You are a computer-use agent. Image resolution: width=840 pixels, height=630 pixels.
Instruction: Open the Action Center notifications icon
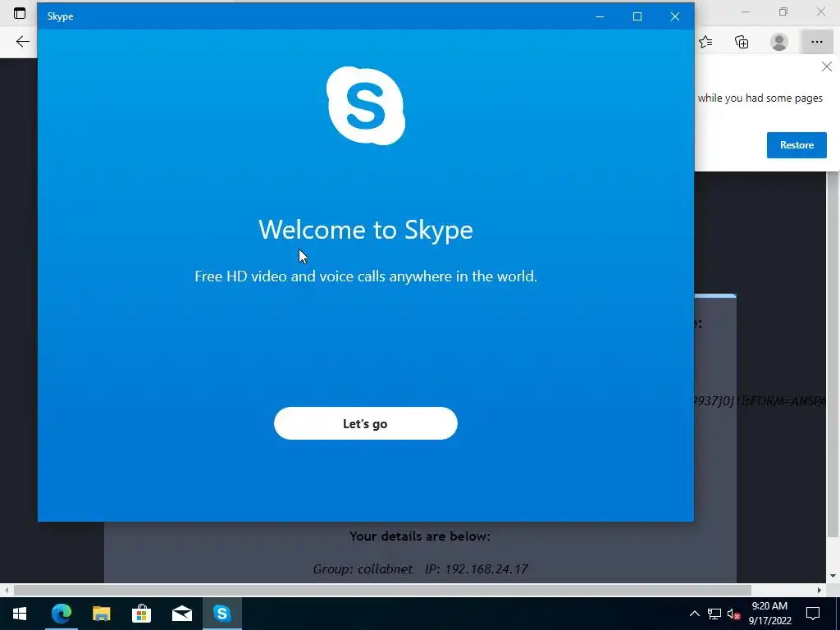813,614
